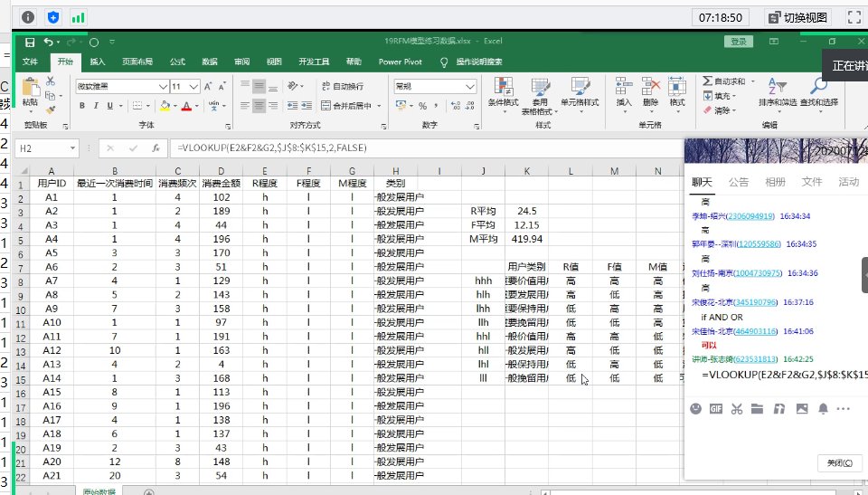Open the font name dropdown

click(163, 87)
